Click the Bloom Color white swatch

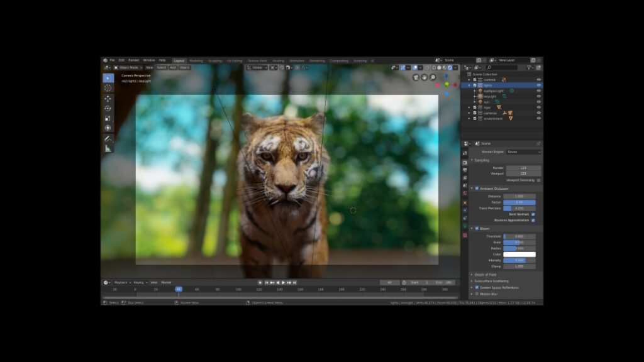(x=519, y=255)
